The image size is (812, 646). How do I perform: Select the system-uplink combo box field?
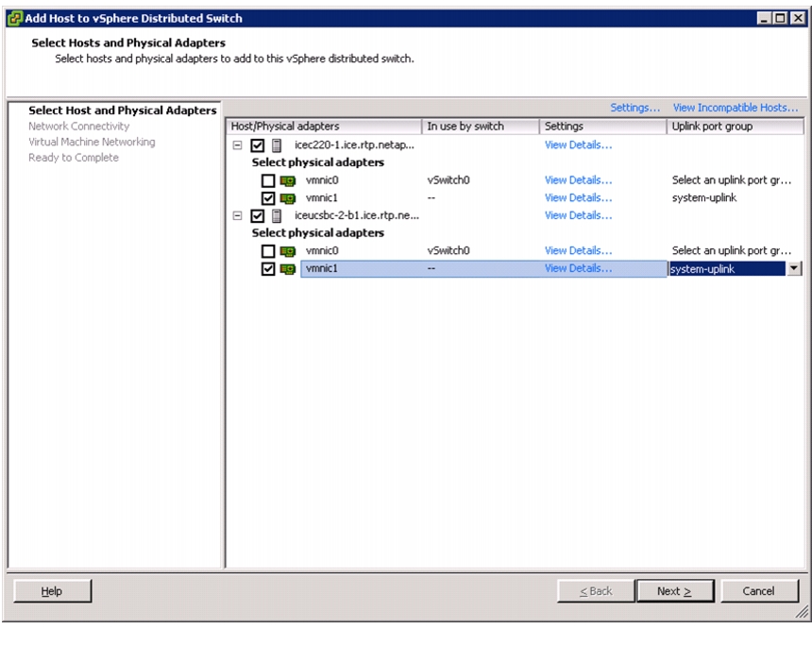pos(727,269)
